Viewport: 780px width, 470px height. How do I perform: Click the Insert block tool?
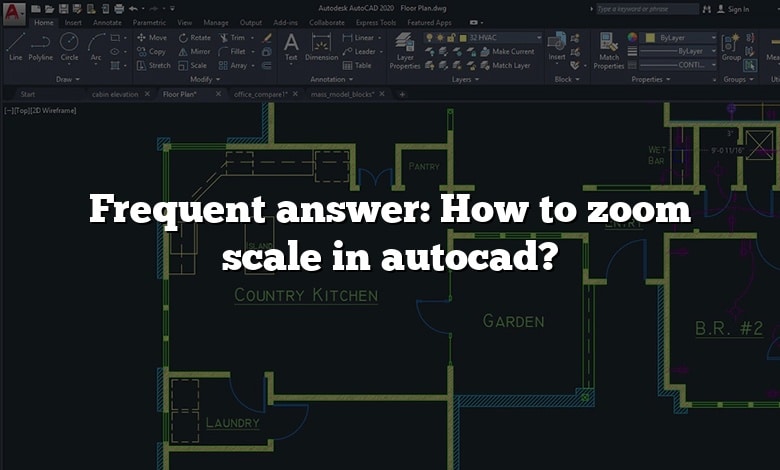[557, 47]
